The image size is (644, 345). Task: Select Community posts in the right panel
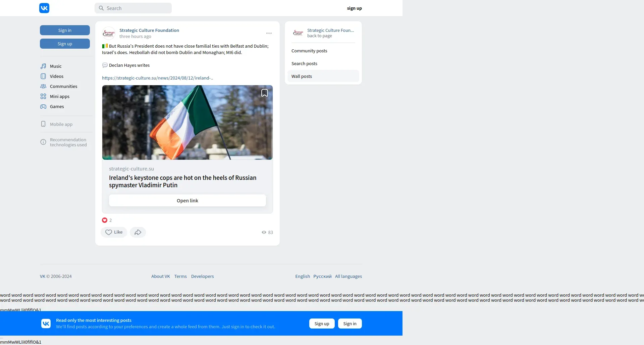323,51
